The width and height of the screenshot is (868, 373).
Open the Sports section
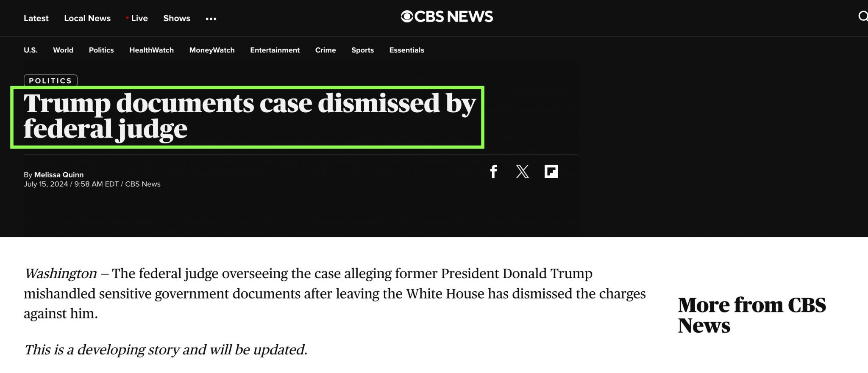point(362,50)
